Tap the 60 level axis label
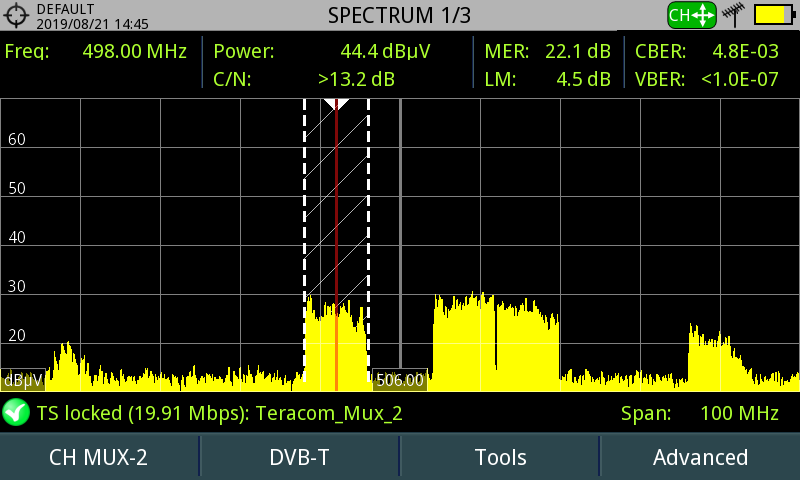The width and height of the screenshot is (800, 480). pos(17,139)
